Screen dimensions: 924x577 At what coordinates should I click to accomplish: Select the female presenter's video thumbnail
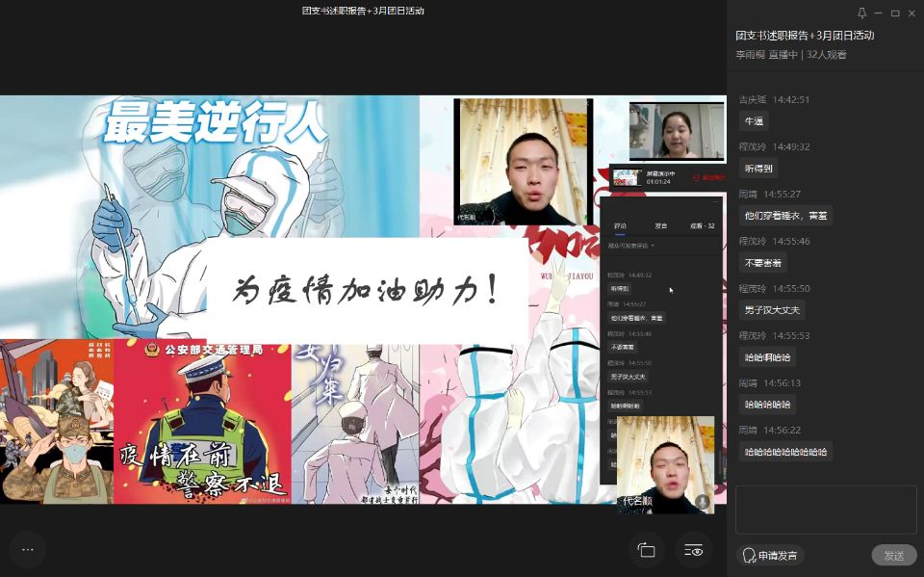[x=677, y=131]
